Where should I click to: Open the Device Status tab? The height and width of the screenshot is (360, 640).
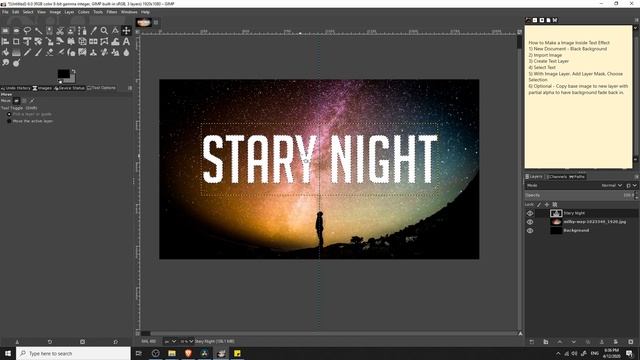69,88
